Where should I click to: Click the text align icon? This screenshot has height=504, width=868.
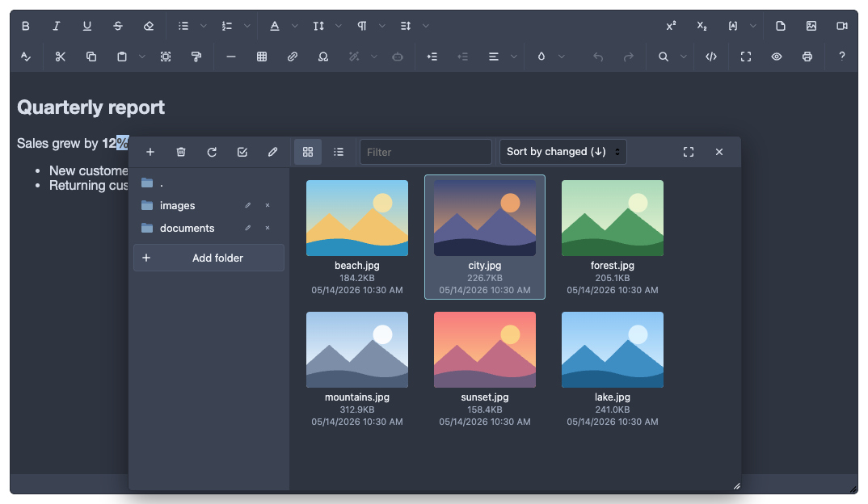(x=493, y=57)
